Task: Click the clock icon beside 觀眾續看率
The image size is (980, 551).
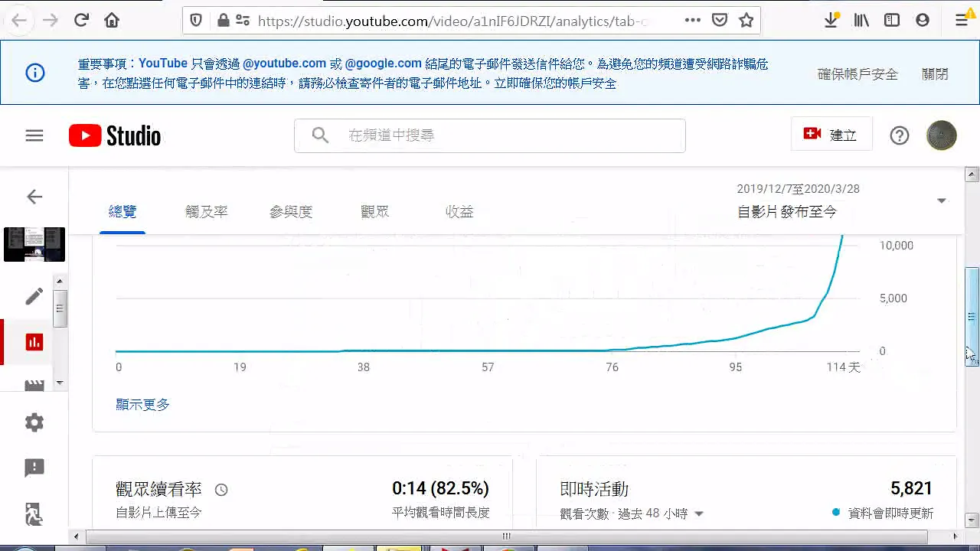Action: pos(221,490)
